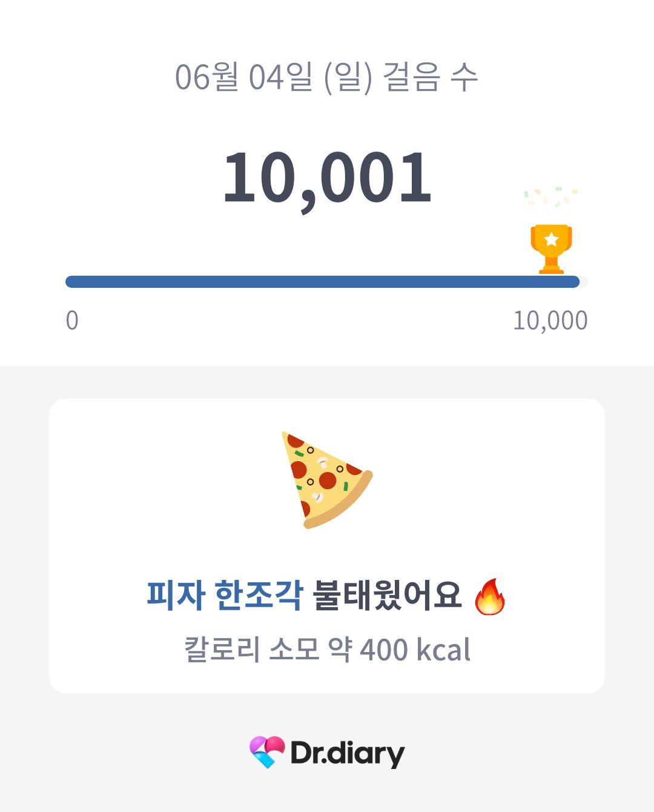The image size is (654, 812).
Task: Tap the white star on the trophy
Action: point(551,239)
